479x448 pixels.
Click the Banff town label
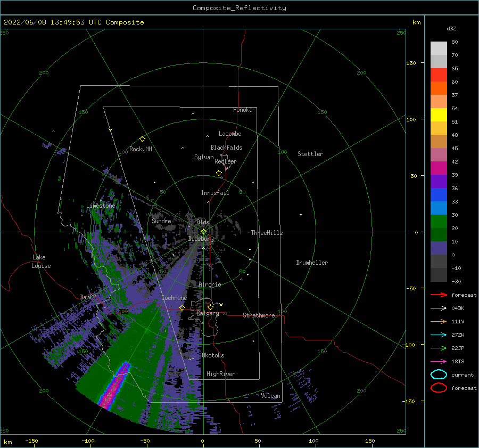(88, 297)
